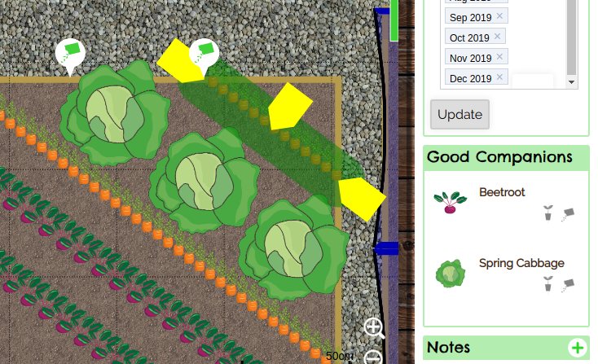Click scroll down arrow of months list
This screenshot has width=598, height=364.
point(571,82)
